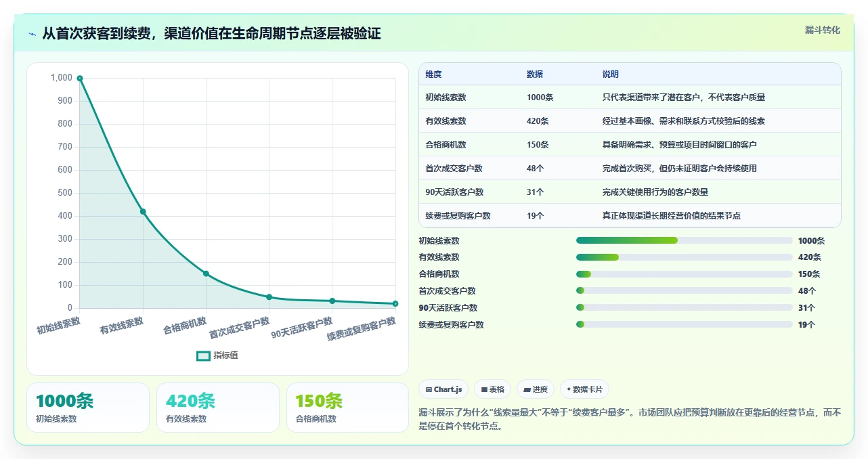Click description 经过基本画像、需求和联系方式校验后的线索

click(684, 121)
